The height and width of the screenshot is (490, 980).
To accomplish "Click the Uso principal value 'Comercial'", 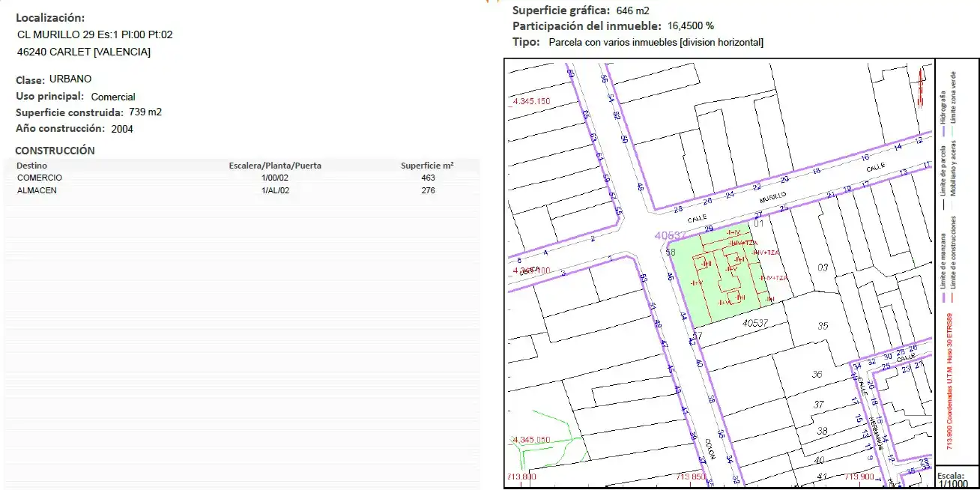I will coord(113,97).
